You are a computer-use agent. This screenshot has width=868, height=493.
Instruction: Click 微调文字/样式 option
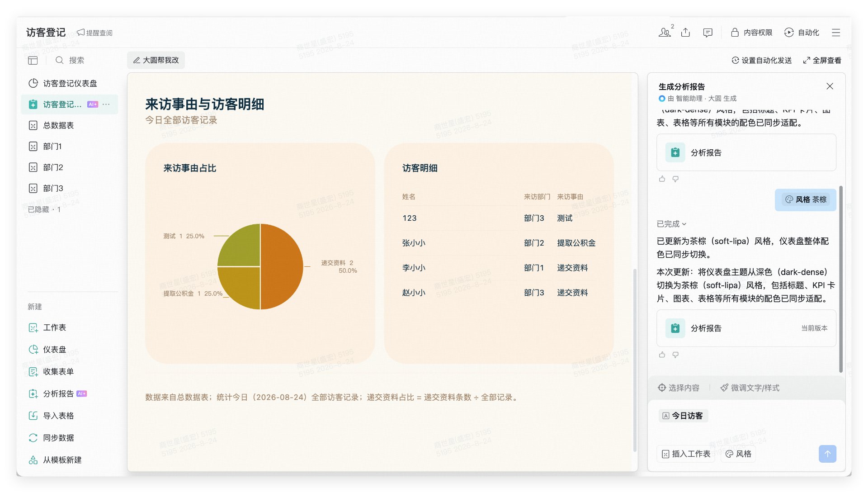pos(750,388)
